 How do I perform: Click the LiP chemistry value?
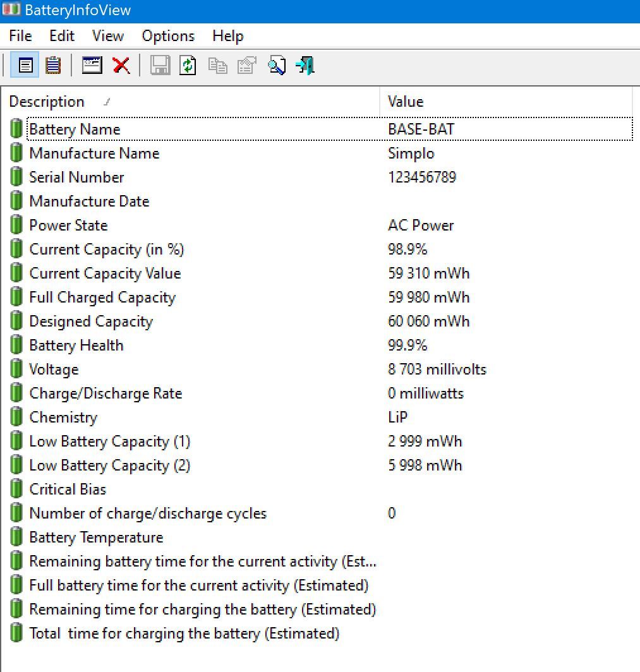click(398, 417)
